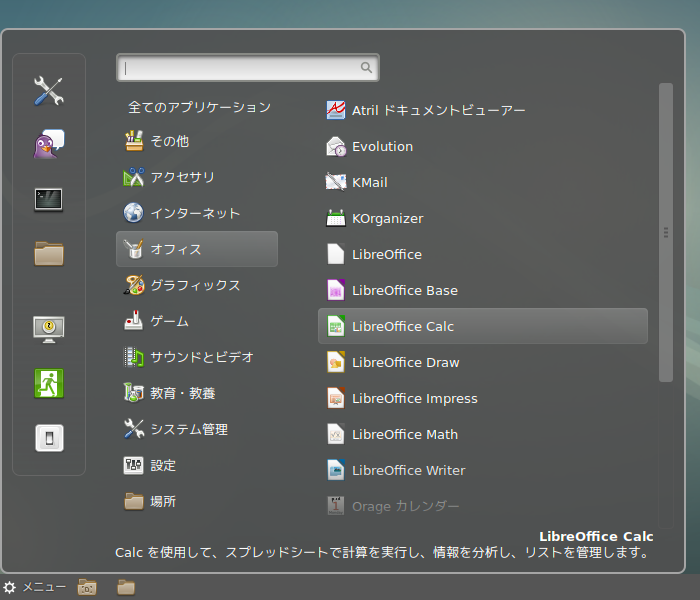Open Atril document viewer icon
Screen dimensions: 700x600
(x=336, y=110)
